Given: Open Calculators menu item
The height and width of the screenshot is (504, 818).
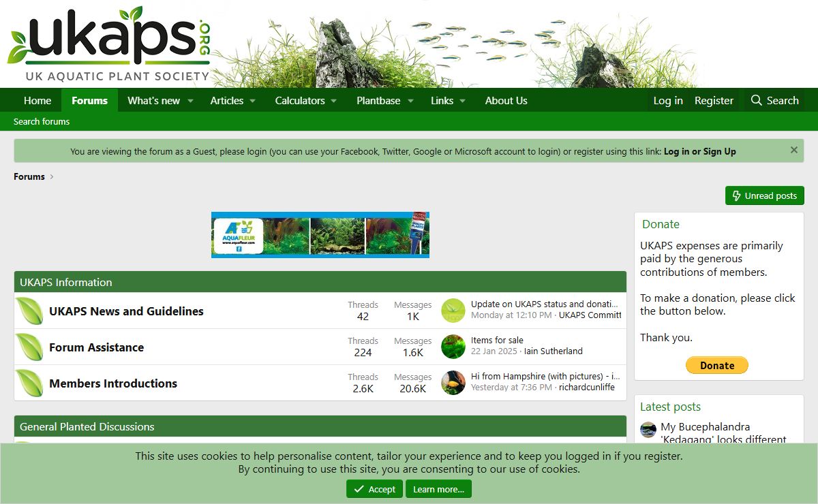Looking at the screenshot, I should coord(300,101).
